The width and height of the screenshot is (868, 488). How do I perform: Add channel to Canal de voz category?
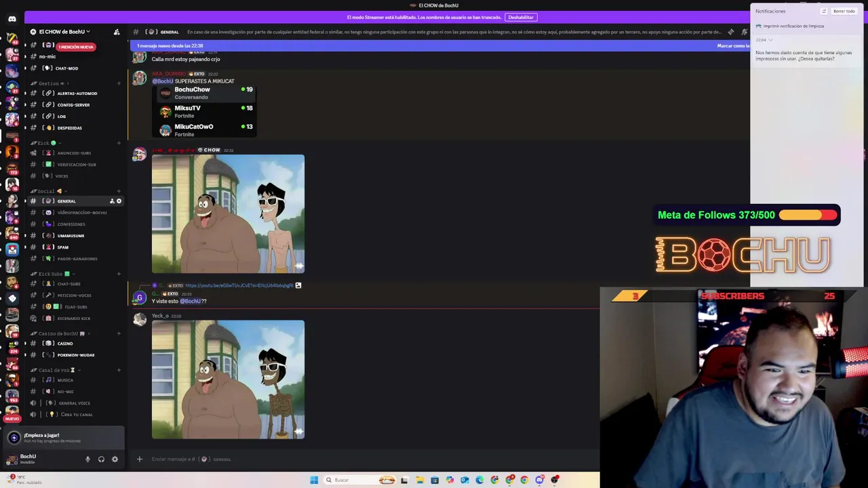pos(119,370)
